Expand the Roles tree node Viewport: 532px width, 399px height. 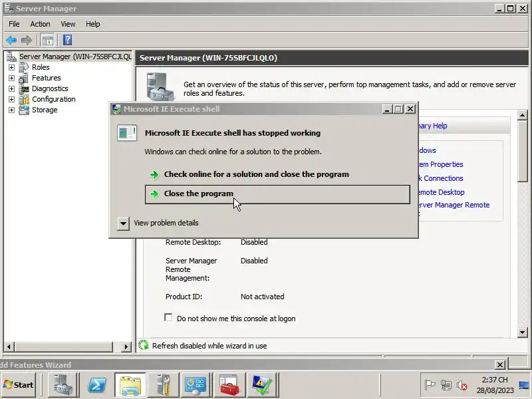[11, 68]
